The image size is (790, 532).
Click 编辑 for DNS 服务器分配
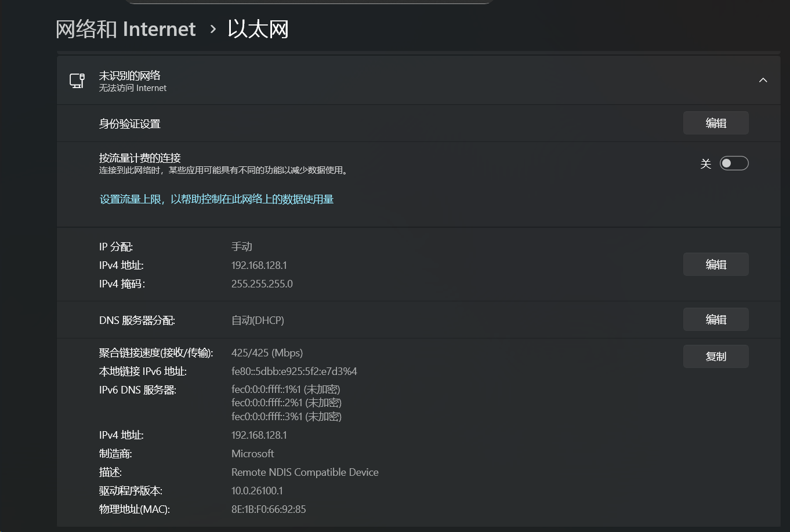pyautogui.click(x=715, y=320)
